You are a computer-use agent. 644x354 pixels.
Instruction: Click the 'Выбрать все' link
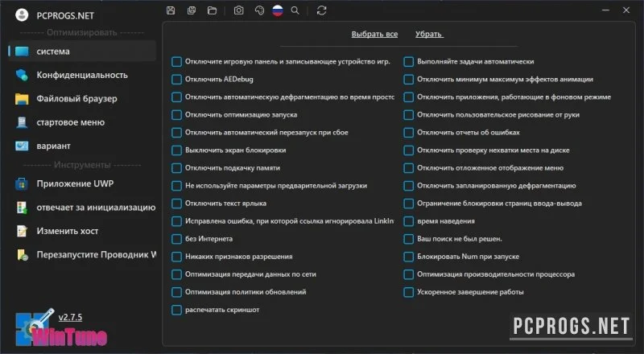pos(374,34)
